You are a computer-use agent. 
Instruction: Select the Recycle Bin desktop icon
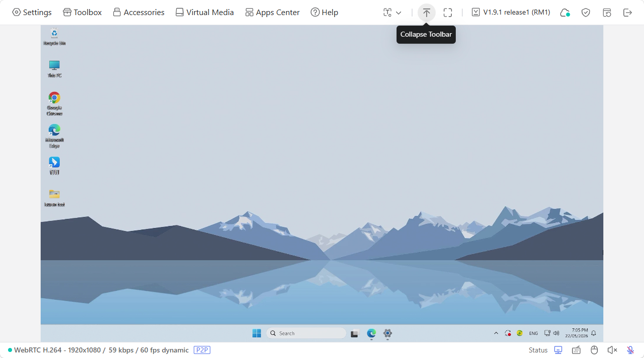(x=54, y=37)
